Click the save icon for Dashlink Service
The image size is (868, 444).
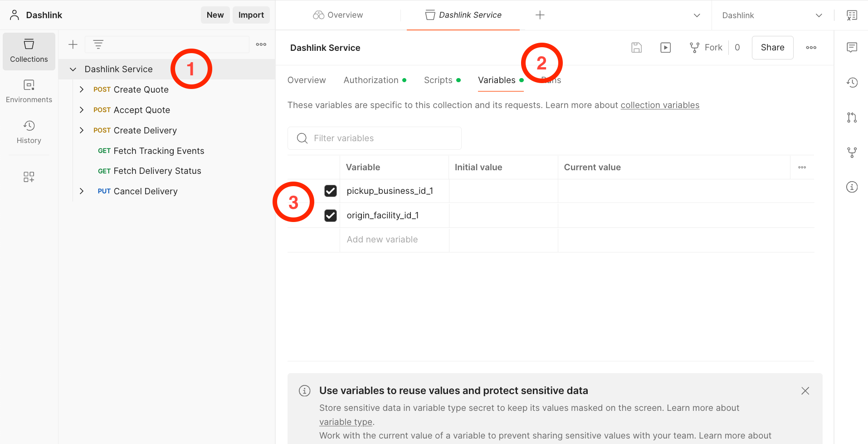coord(637,48)
